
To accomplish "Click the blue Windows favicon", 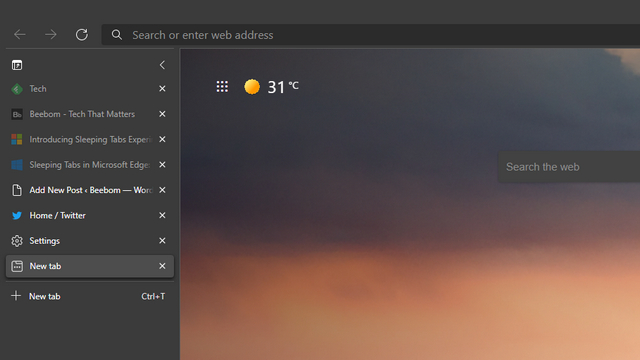I will tap(17, 164).
